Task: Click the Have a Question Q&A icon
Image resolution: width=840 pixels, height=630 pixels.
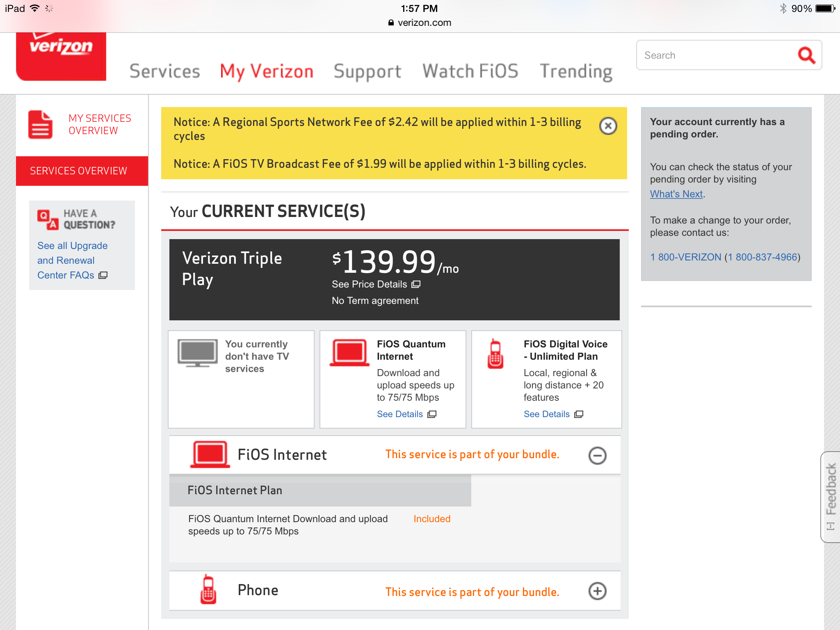Action: pyautogui.click(x=48, y=219)
